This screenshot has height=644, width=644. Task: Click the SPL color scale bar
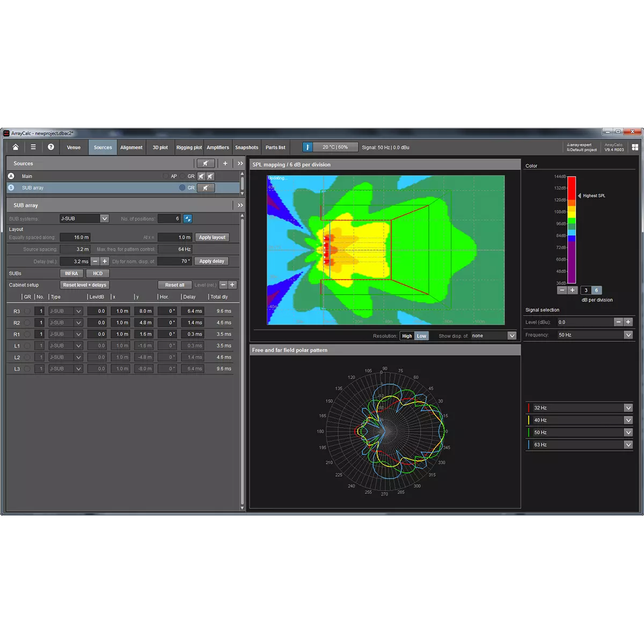pyautogui.click(x=572, y=230)
